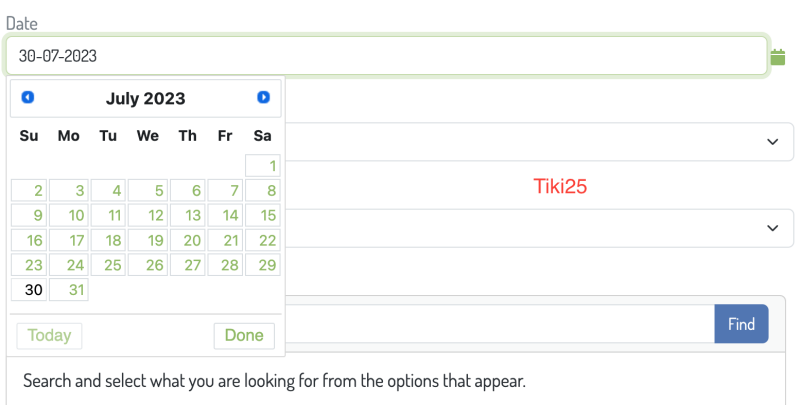Pick day 31 in the calendar
This screenshot has height=405, width=800.
pos(69,290)
